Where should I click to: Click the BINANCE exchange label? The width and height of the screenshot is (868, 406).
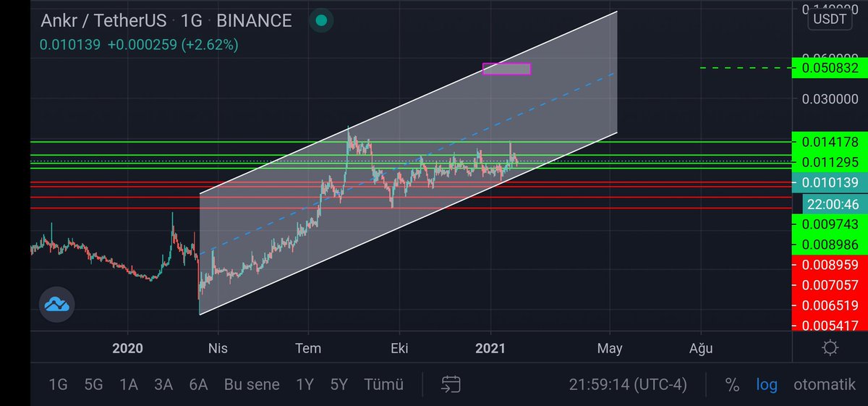[x=253, y=21]
